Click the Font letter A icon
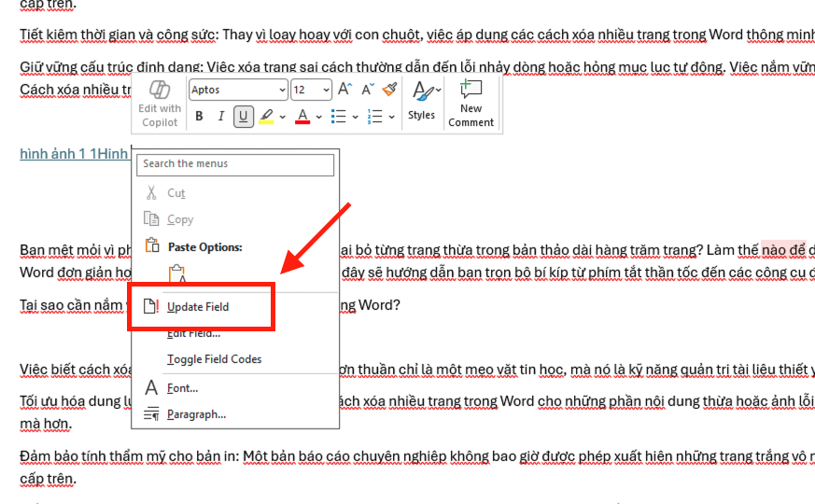Viewport: 815px width, 504px height. click(x=151, y=387)
